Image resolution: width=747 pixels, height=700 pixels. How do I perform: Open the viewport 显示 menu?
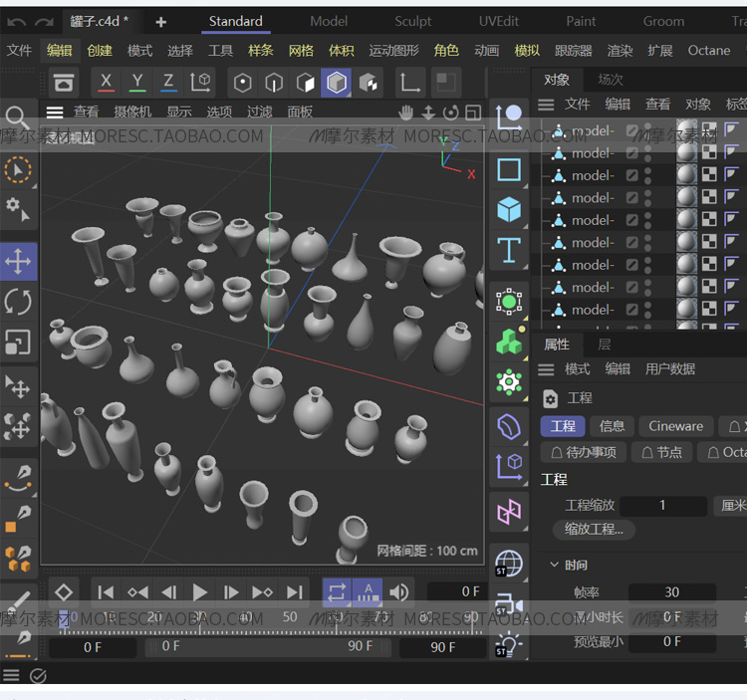pyautogui.click(x=179, y=112)
